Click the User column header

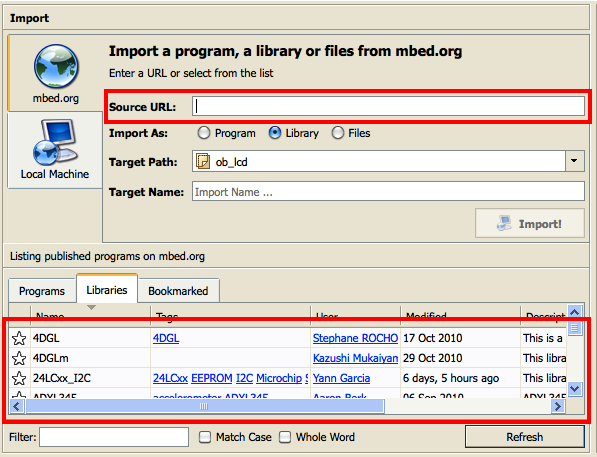coord(356,315)
